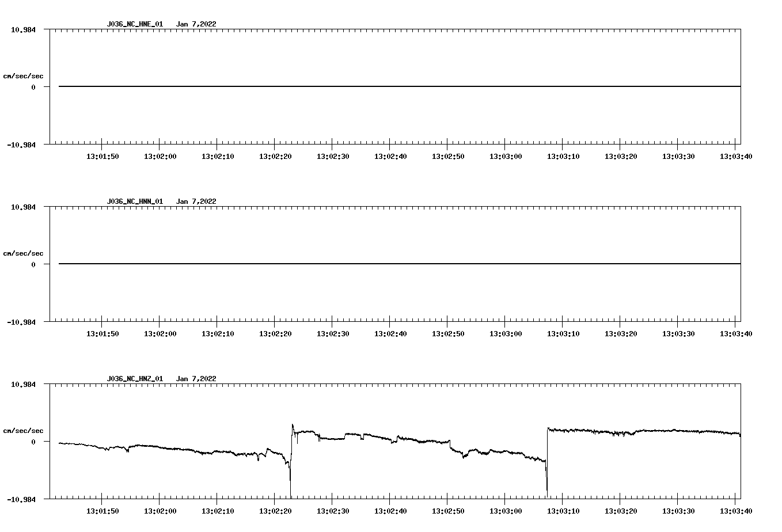The image size is (782, 532).
Task: Click the -10.984 lower limit on HNZ axis
Action: [x=21, y=500]
